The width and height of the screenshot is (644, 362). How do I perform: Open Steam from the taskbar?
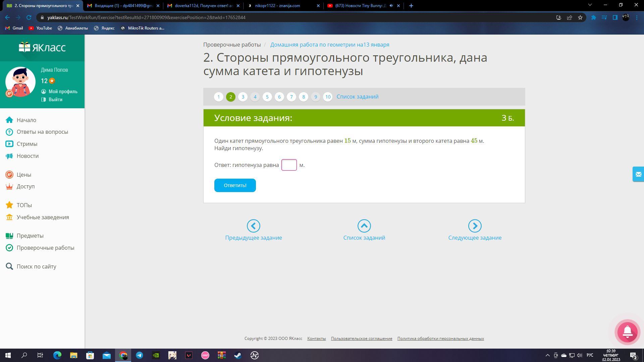[x=238, y=355]
